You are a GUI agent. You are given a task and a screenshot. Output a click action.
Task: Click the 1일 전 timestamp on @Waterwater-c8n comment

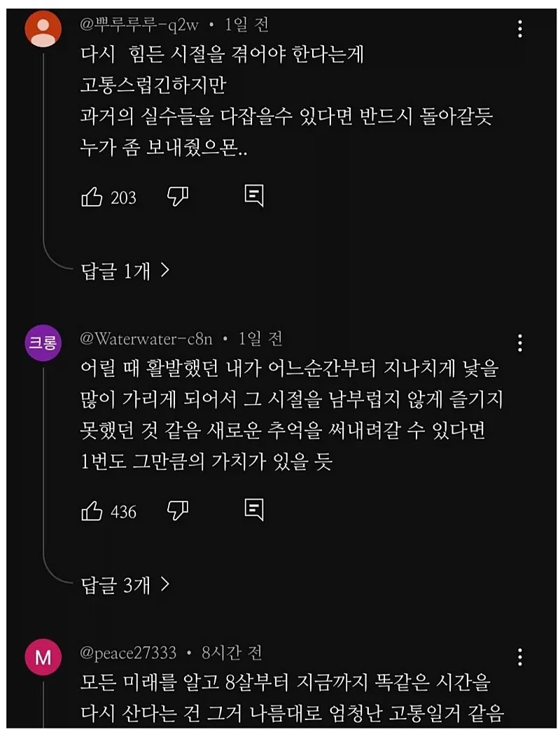[x=260, y=339]
